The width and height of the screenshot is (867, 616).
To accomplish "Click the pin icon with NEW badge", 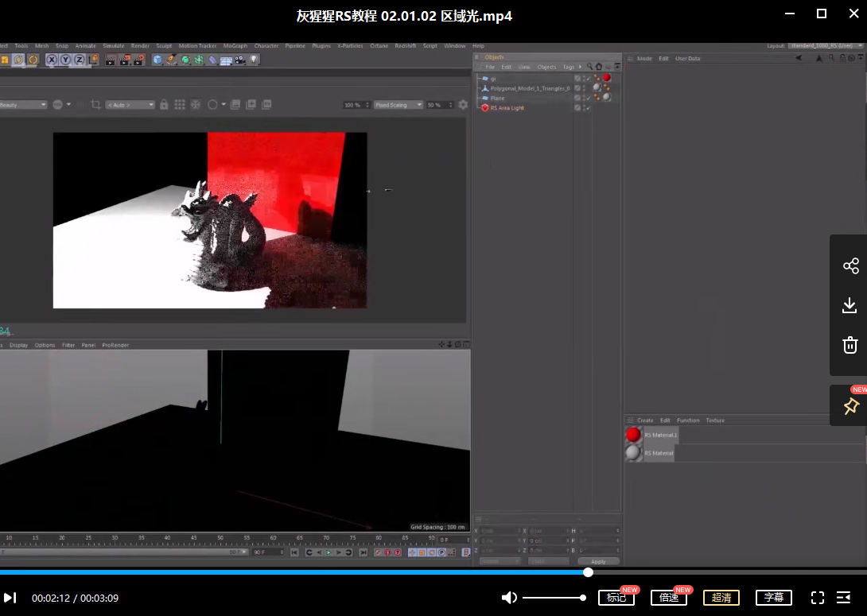I will click(x=850, y=406).
